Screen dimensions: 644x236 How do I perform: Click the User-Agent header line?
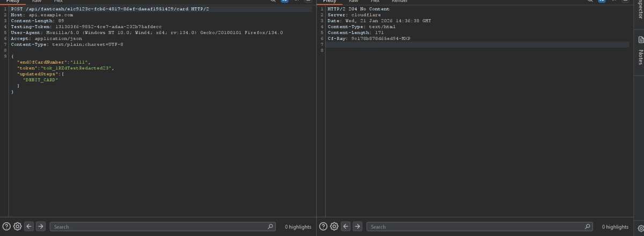147,33
